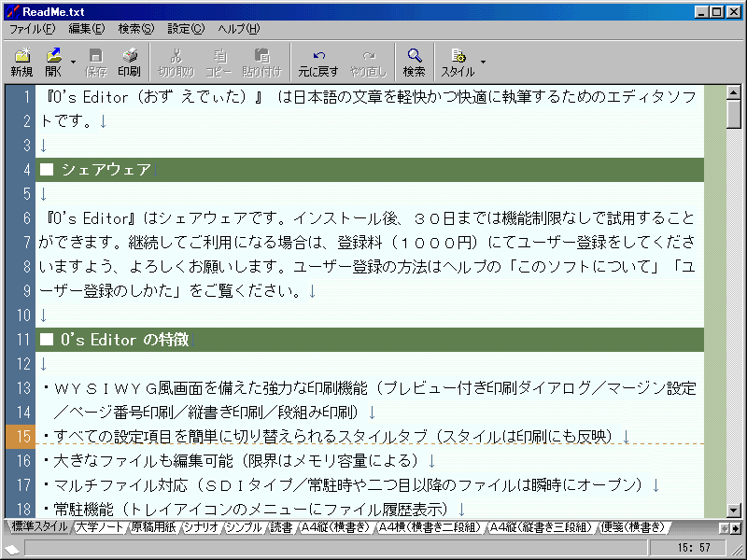Click the 新規 (New) toolbar icon

(x=21, y=62)
